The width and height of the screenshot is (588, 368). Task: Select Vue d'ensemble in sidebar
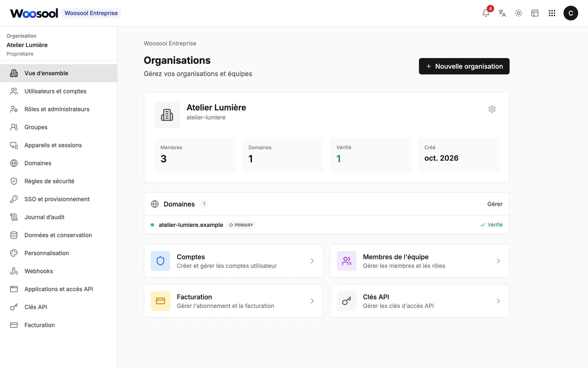pyautogui.click(x=59, y=73)
